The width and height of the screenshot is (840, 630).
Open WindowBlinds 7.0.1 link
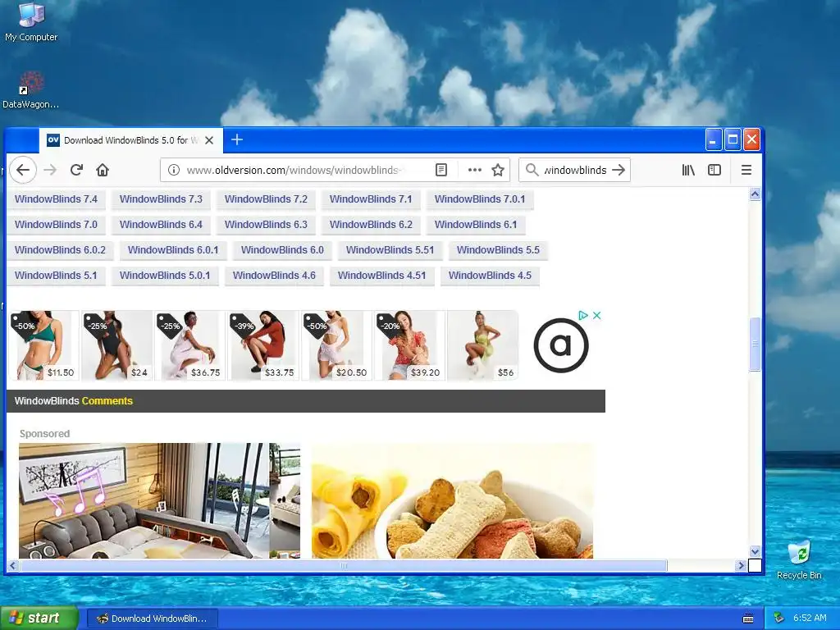click(480, 199)
